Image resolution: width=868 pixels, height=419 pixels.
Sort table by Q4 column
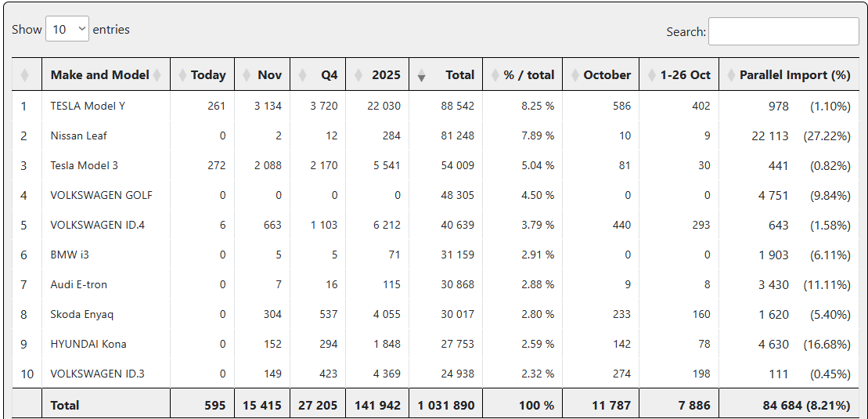pos(318,74)
